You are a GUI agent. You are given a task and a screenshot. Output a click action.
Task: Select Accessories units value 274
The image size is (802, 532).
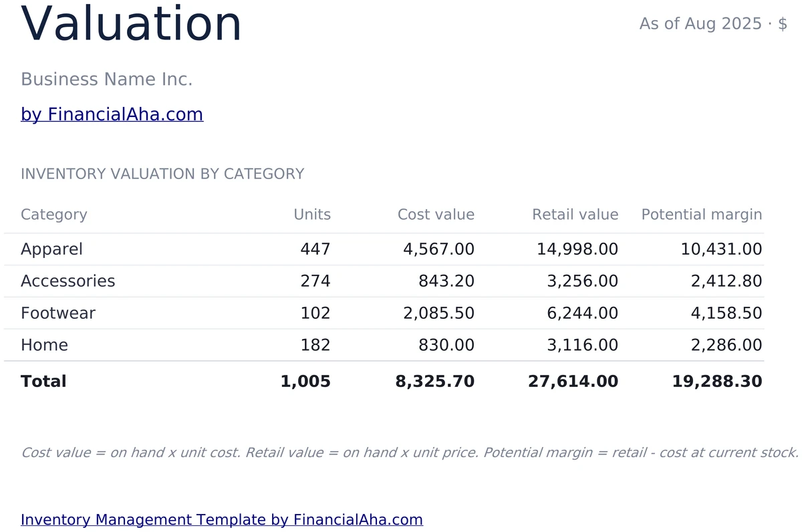[315, 281]
